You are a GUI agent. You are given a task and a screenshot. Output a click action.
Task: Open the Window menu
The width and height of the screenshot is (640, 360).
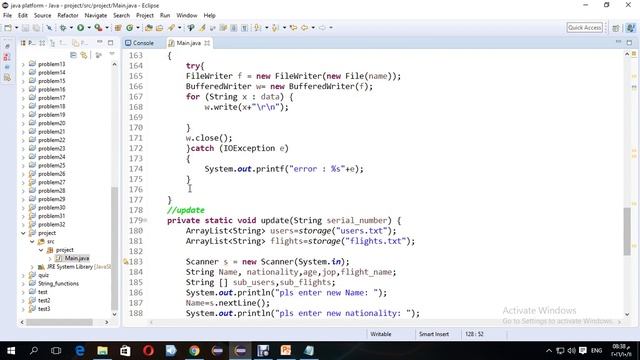[x=187, y=16]
